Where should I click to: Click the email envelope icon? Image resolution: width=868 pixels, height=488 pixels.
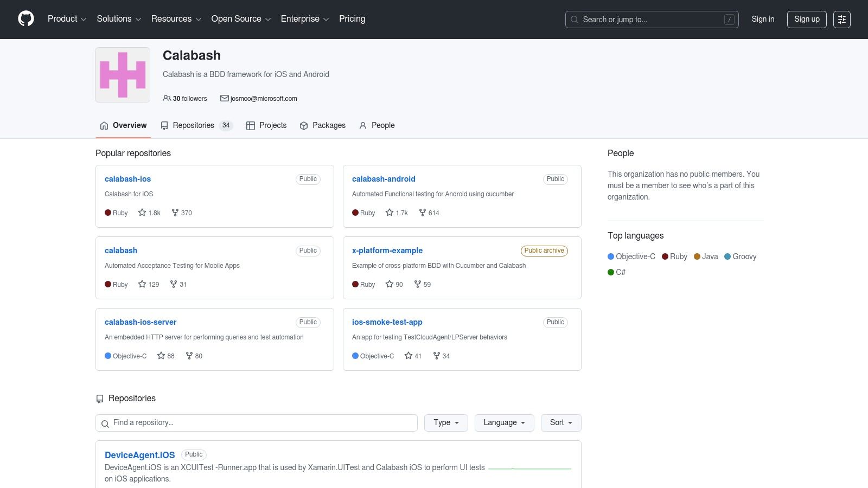point(224,98)
